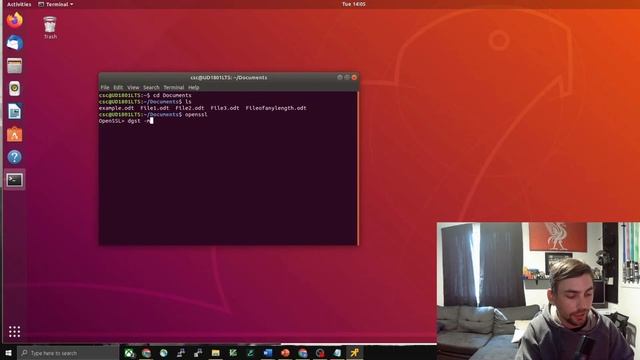Click Activities in the top bar
Viewport: 640px width, 360px height.
(x=19, y=4)
